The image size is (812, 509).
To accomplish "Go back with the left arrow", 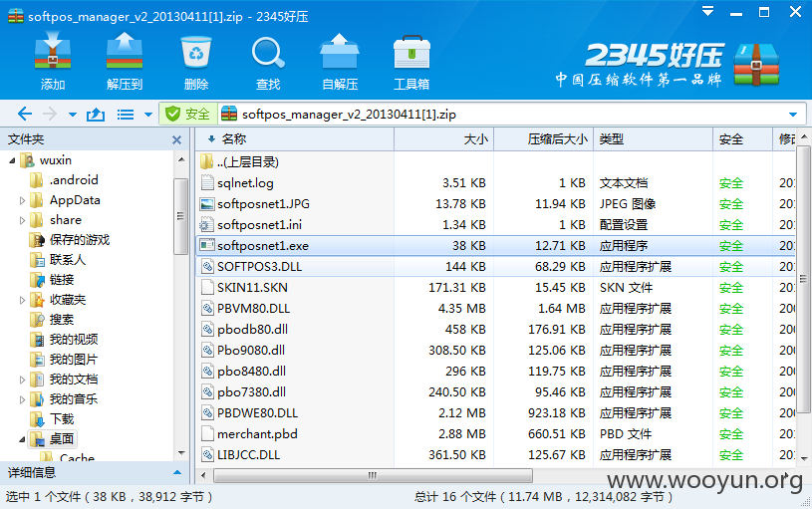I will (x=24, y=114).
